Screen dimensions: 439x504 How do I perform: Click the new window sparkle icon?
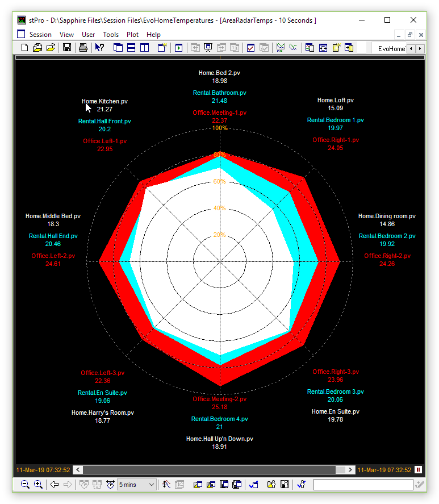click(162, 48)
